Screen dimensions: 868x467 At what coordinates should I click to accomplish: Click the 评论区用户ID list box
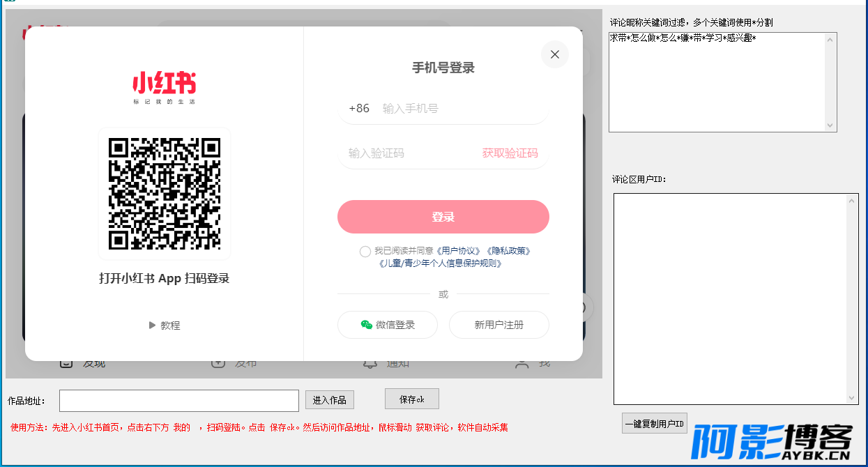point(736,299)
